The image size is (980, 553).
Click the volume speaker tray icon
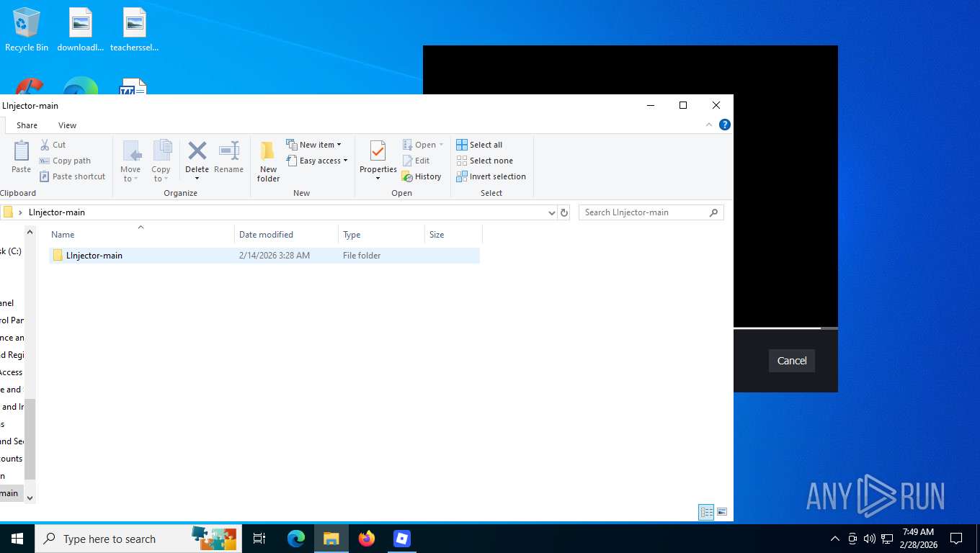(x=870, y=539)
